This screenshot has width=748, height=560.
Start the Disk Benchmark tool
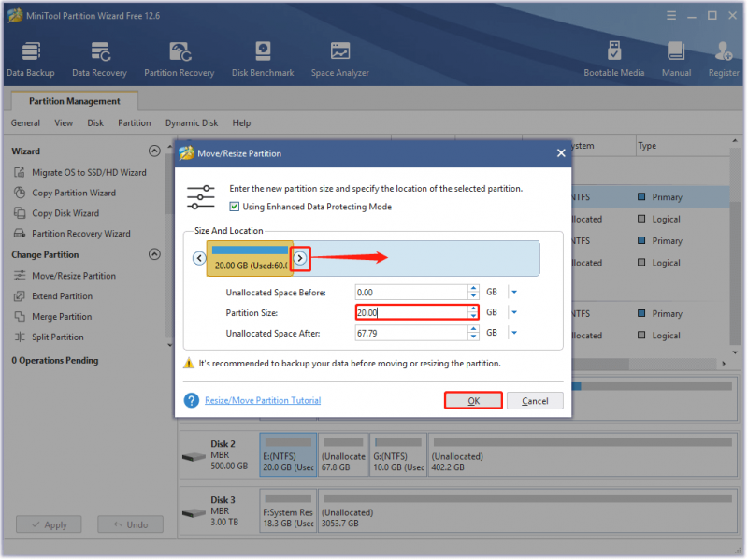263,59
